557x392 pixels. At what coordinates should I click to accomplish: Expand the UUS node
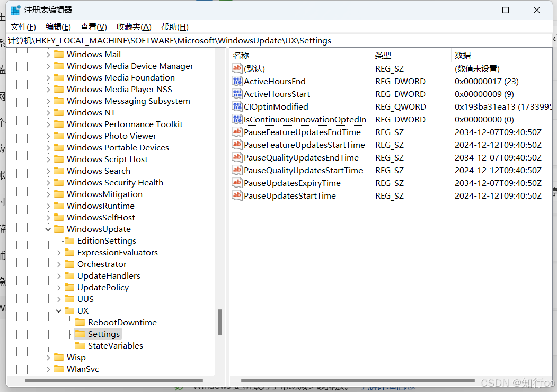[59, 299]
